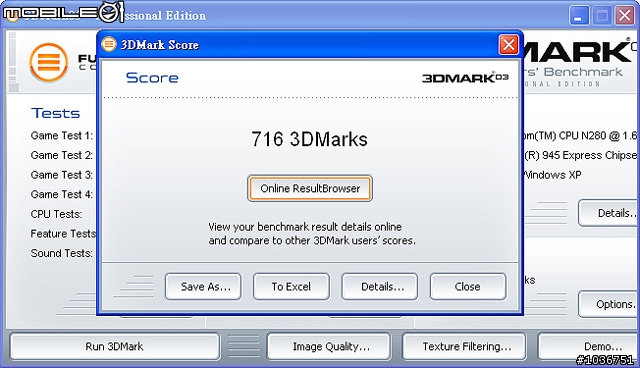Screen dimensions: 640x368
Task: Click the 716 3DMarks score text
Action: coord(309,139)
